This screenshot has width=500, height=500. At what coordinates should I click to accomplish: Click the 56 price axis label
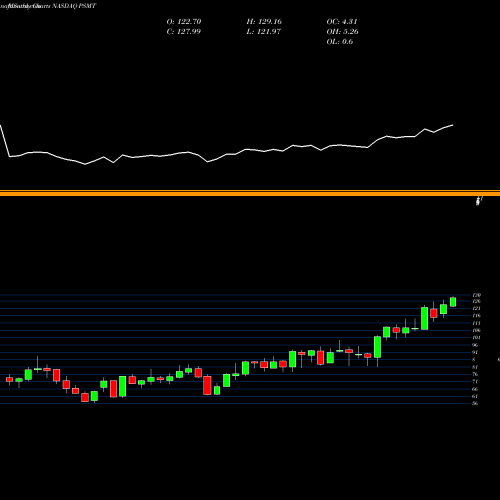[475, 404]
